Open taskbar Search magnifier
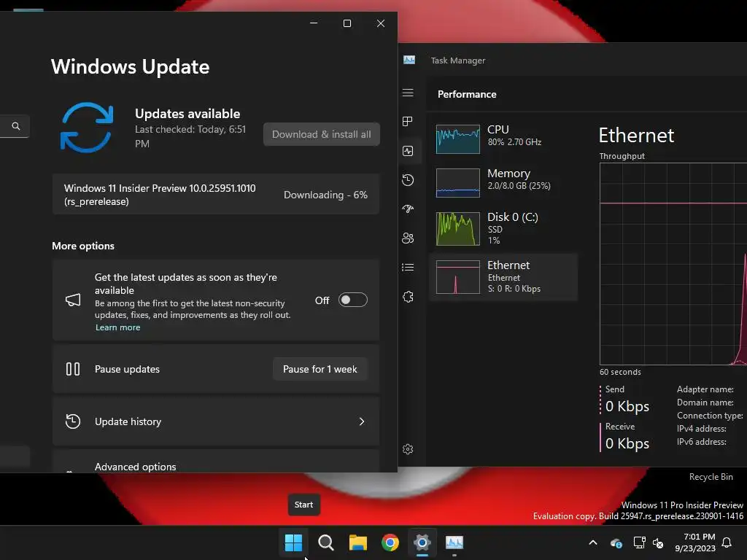This screenshot has height=560, width=747. 326,542
